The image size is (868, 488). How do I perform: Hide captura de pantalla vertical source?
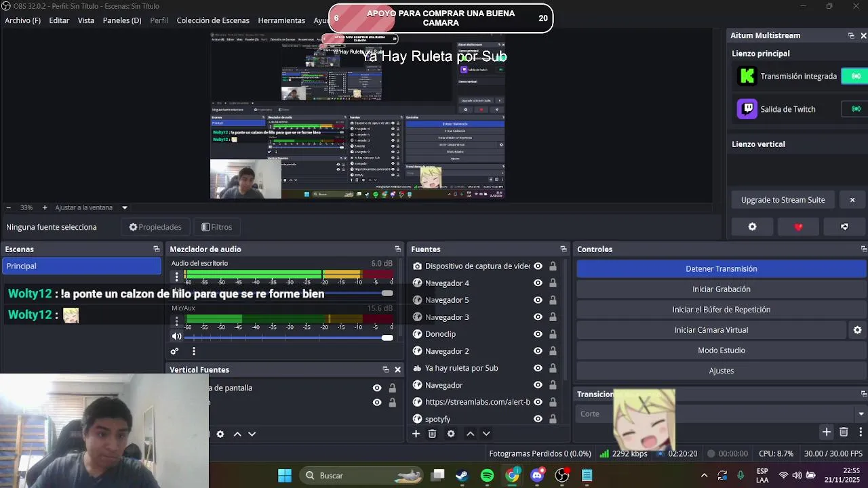377,388
